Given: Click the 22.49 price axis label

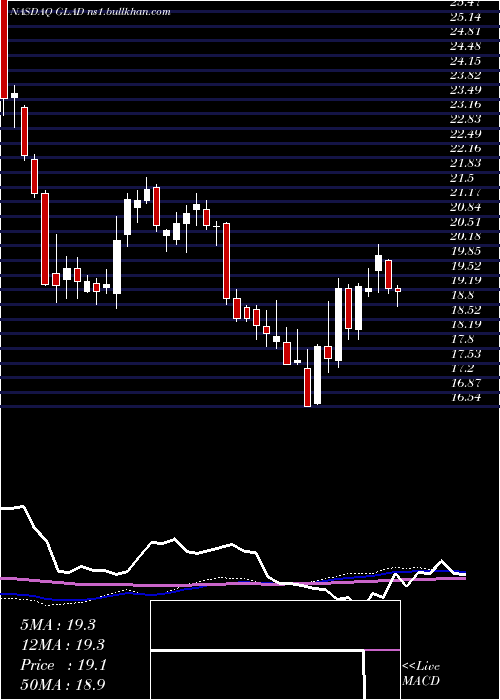Looking at the screenshot, I should tap(466, 134).
